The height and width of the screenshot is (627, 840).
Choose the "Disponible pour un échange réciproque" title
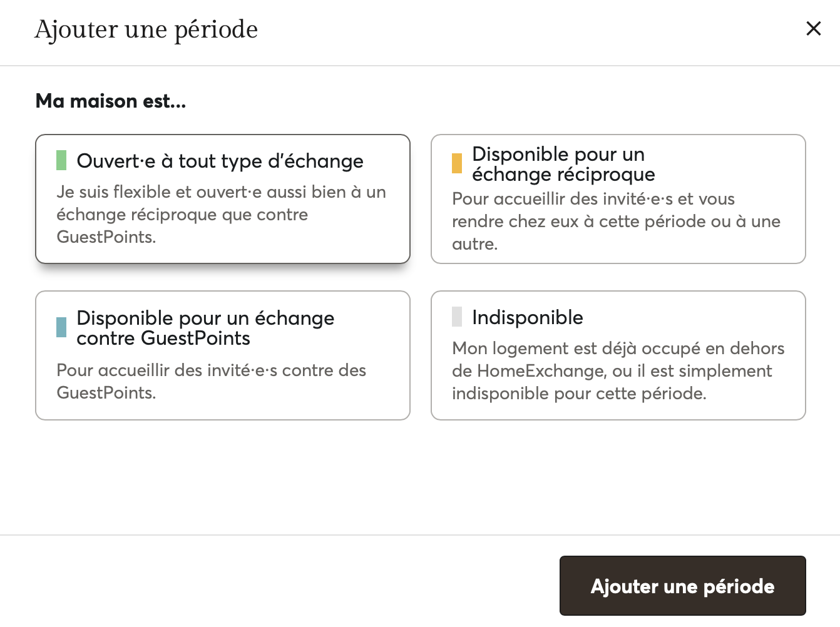[x=563, y=164]
